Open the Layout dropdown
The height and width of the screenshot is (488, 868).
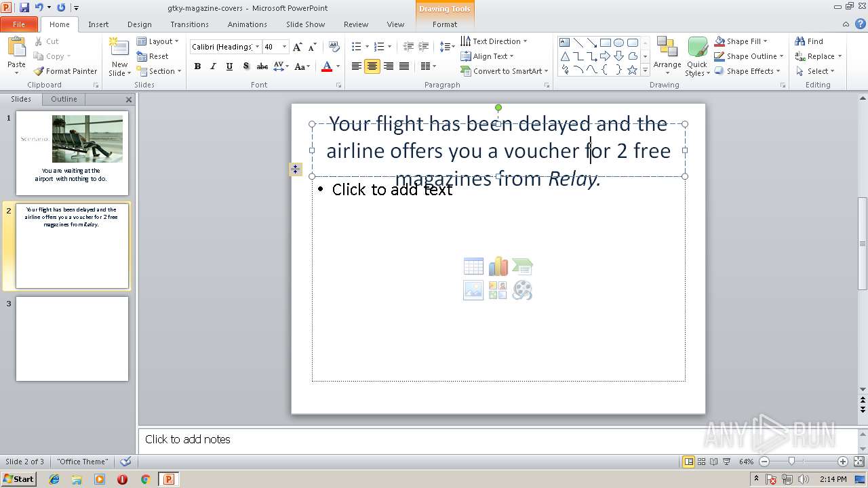point(157,41)
